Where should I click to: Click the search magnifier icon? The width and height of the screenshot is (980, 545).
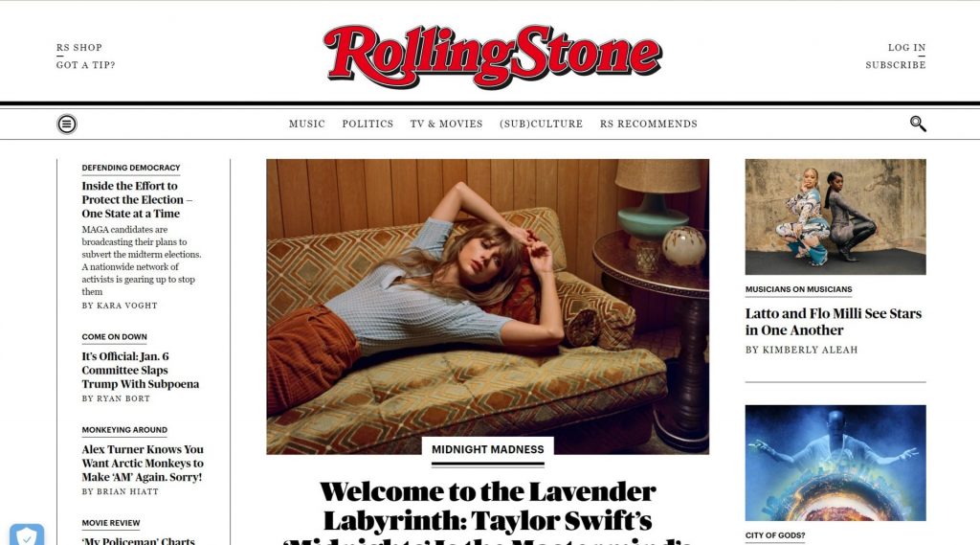point(918,124)
